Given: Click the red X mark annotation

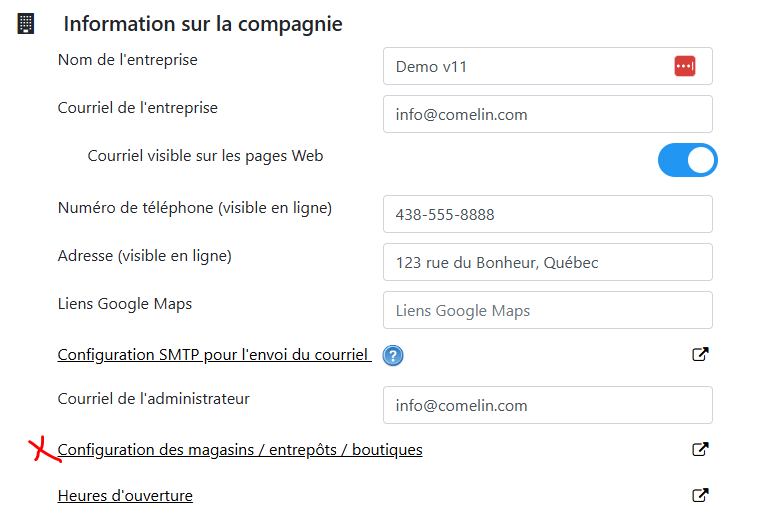Looking at the screenshot, I should (x=42, y=450).
